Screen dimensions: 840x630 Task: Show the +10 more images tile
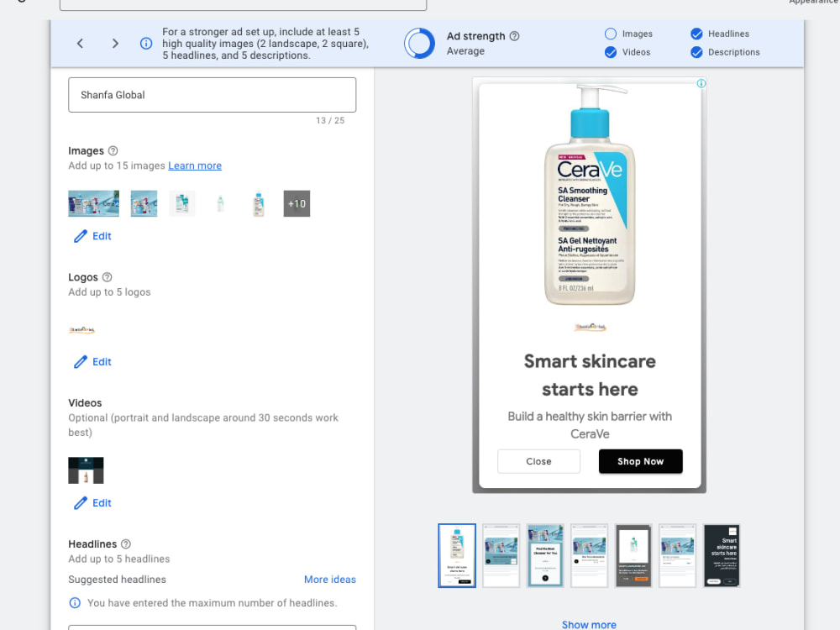[x=297, y=203]
